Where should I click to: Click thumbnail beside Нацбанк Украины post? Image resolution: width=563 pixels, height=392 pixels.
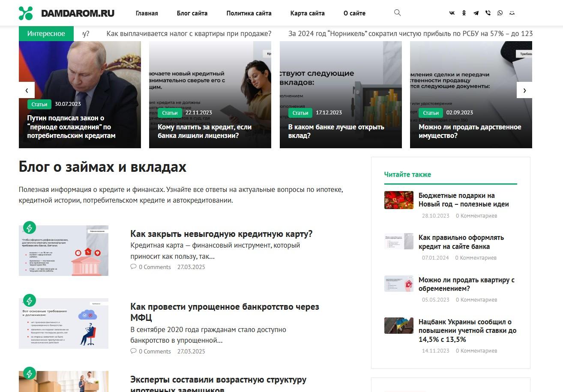399,326
